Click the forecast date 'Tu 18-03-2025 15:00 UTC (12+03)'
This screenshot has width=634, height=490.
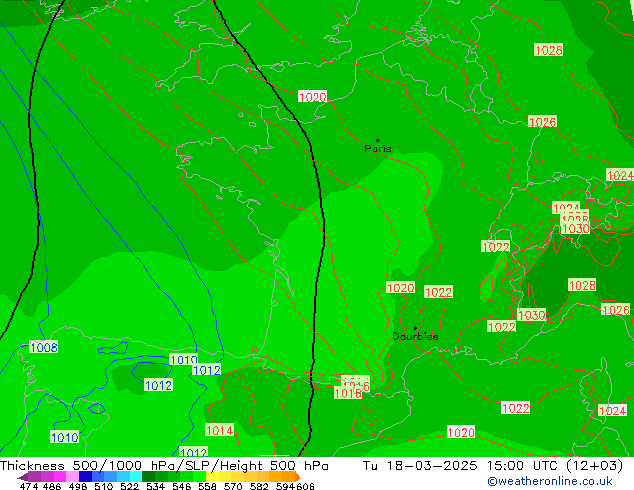click(493, 465)
